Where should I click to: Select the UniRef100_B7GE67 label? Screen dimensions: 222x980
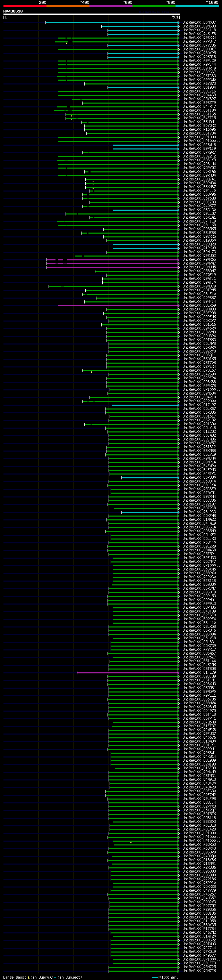pos(199,371)
